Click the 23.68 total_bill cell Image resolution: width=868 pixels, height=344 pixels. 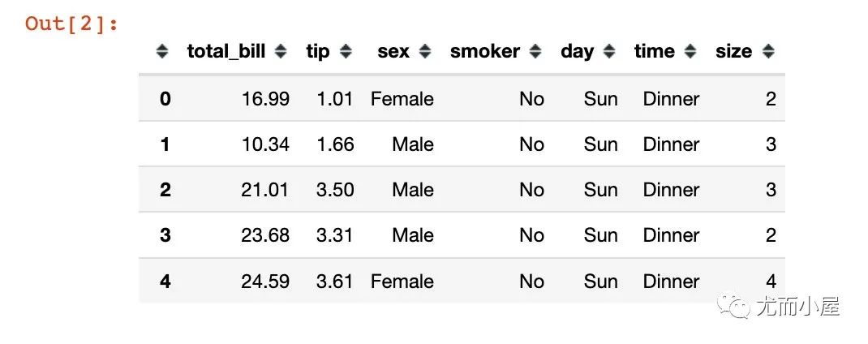pos(265,235)
